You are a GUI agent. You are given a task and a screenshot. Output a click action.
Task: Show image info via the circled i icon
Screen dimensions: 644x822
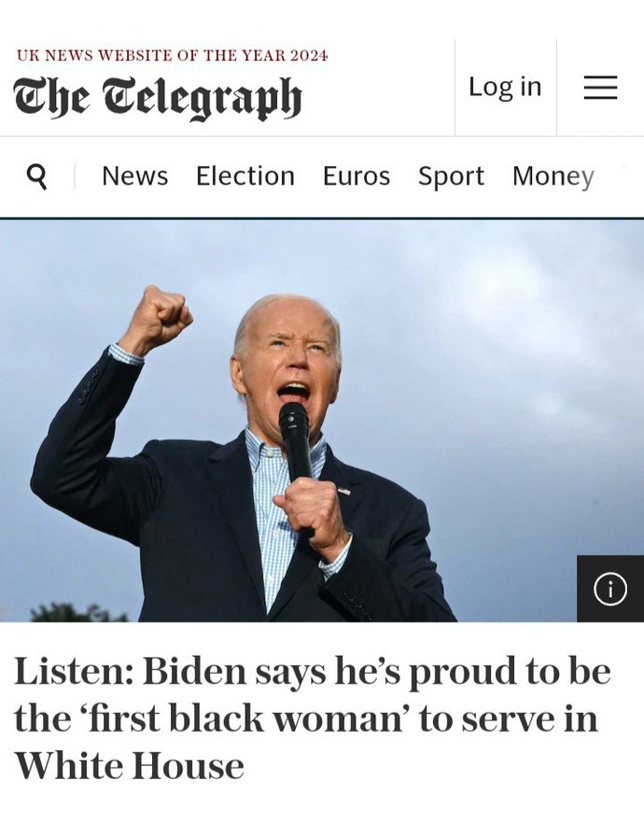pos(610,589)
